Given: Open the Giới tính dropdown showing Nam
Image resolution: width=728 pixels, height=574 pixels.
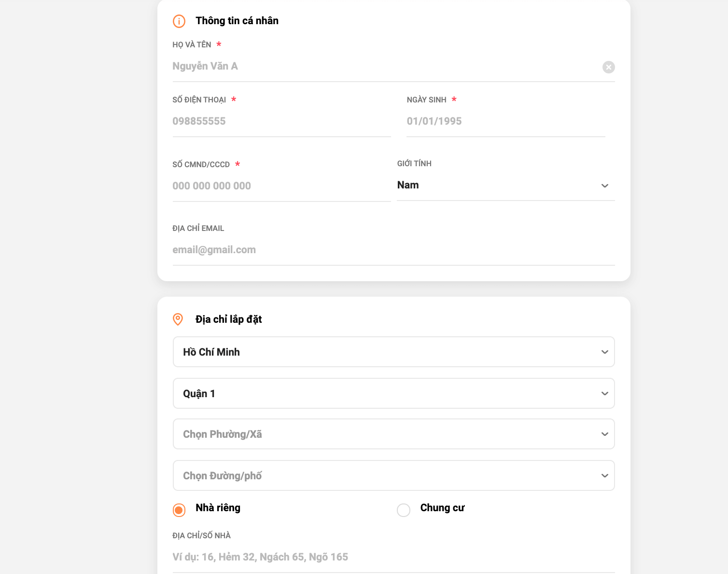Looking at the screenshot, I should [x=505, y=186].
